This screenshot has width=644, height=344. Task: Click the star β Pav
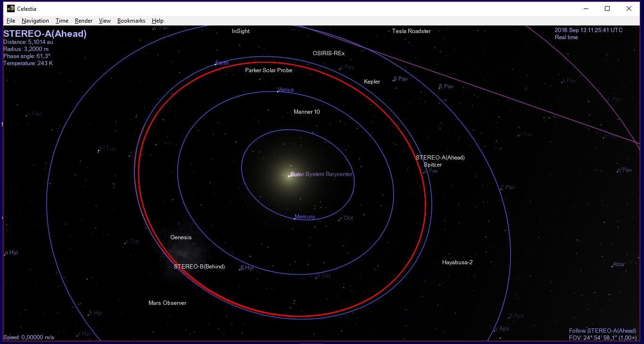click(x=401, y=79)
